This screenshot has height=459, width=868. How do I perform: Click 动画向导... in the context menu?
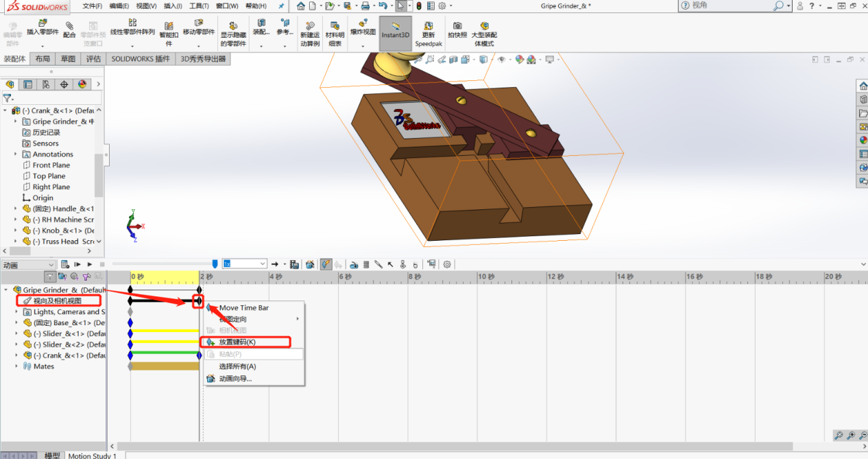(x=235, y=378)
